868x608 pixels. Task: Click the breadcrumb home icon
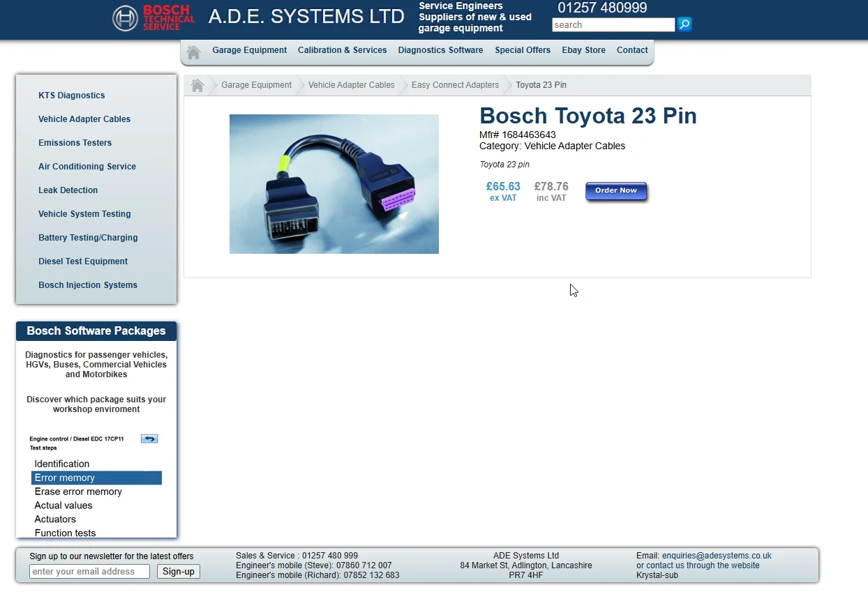coord(197,85)
